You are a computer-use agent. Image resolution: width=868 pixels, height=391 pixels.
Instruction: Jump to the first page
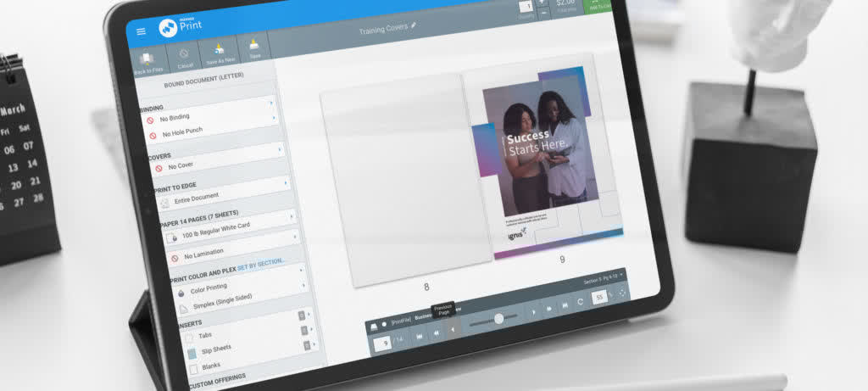[x=419, y=336]
